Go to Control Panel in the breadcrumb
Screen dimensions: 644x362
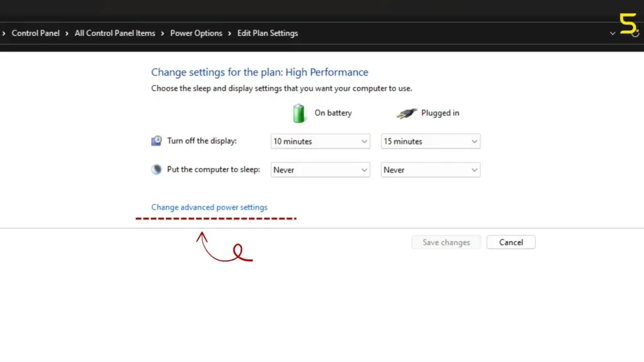point(35,33)
